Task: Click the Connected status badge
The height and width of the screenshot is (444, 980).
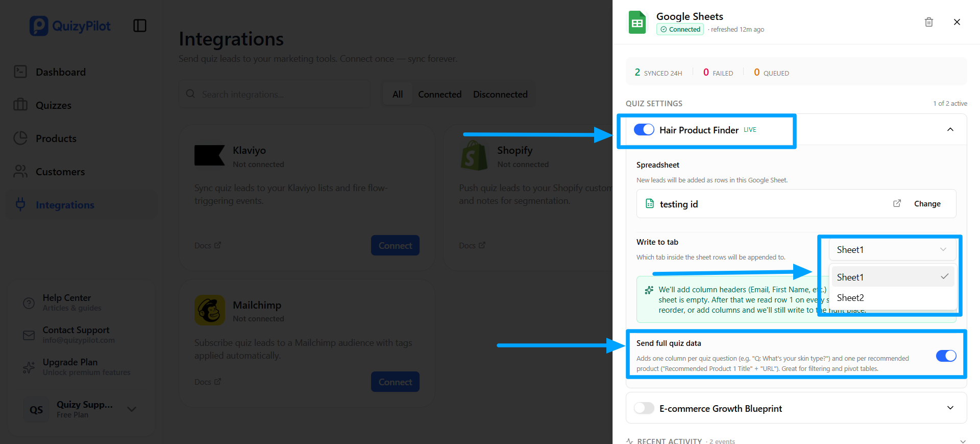Action: [680, 29]
